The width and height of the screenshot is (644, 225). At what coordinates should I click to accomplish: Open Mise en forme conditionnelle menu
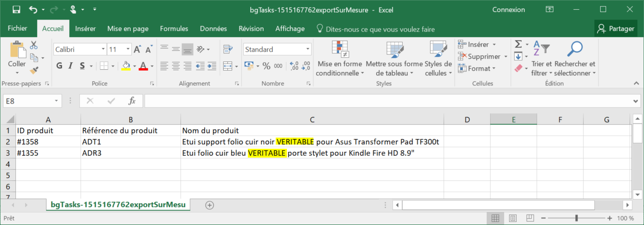340,59
